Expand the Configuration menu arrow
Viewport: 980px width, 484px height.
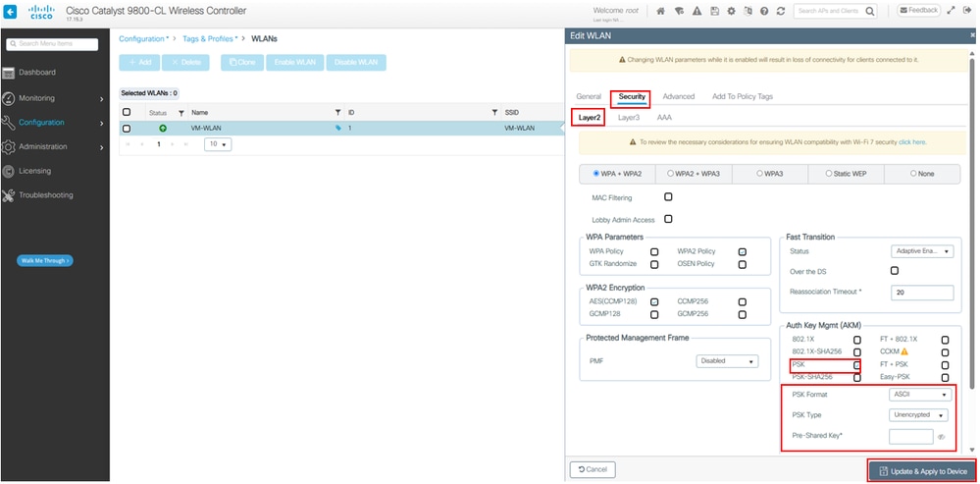click(x=102, y=123)
